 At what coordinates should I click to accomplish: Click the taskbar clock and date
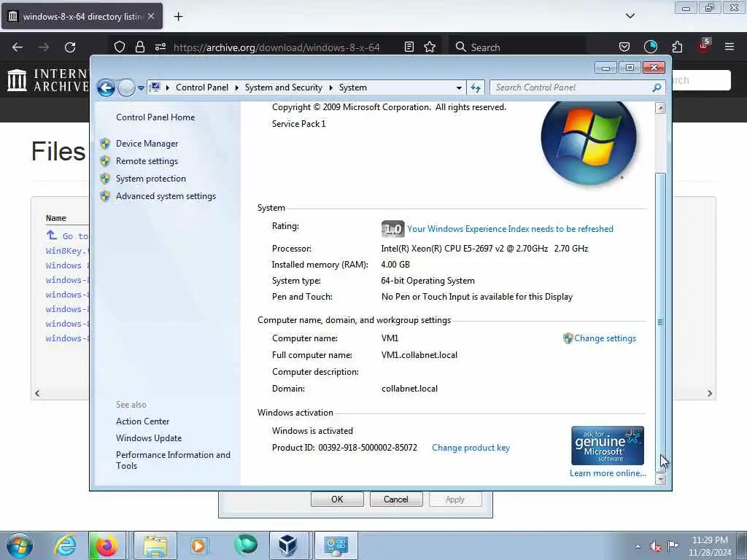pyautogui.click(x=710, y=545)
